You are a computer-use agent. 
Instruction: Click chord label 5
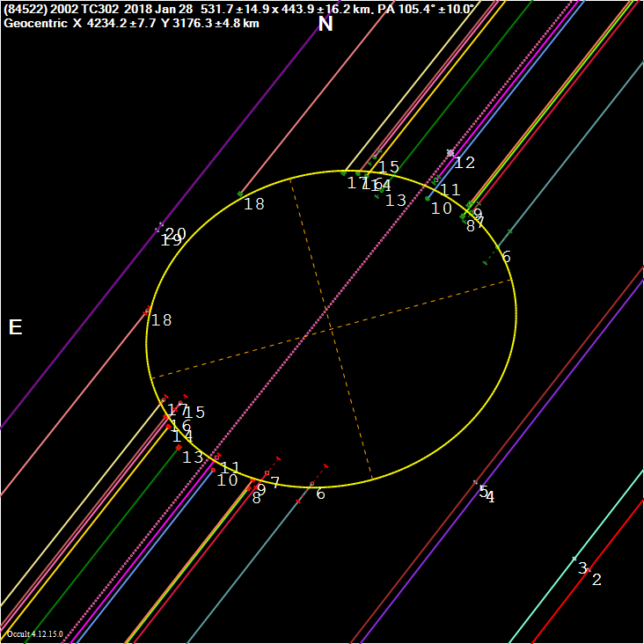click(483, 491)
